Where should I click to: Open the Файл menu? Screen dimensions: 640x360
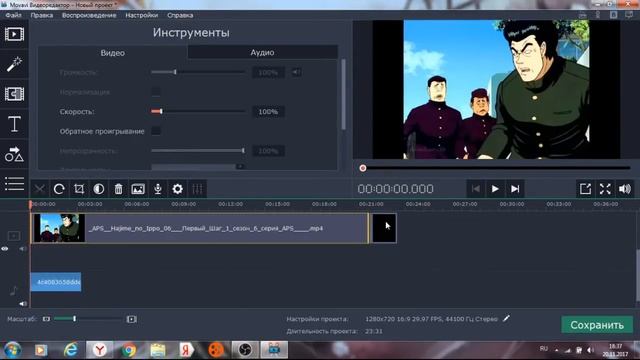click(x=13, y=15)
